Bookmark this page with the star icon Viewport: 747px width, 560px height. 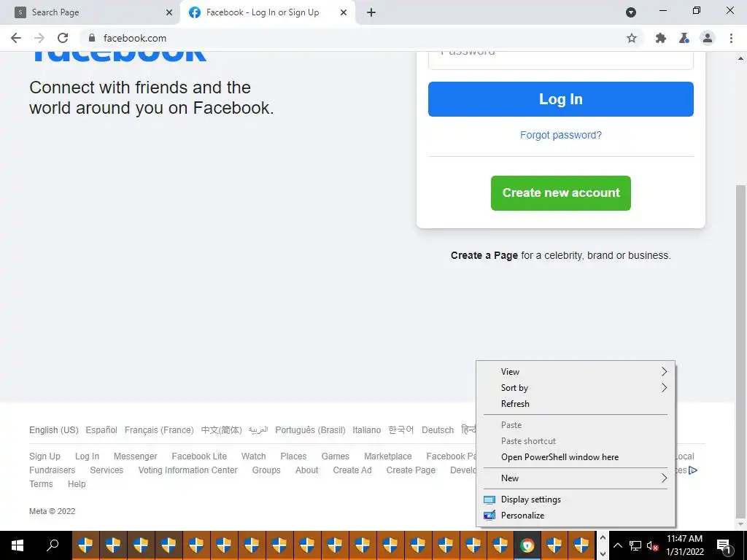632,38
